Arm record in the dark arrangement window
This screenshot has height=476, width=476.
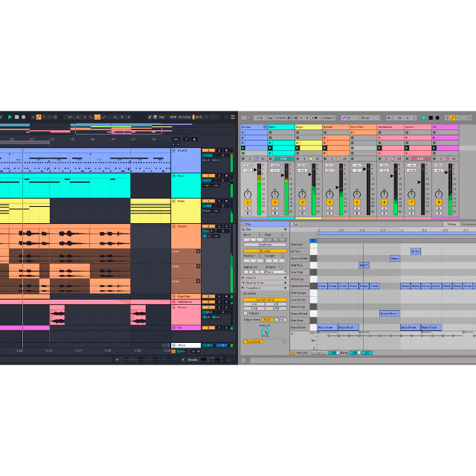click(23, 117)
